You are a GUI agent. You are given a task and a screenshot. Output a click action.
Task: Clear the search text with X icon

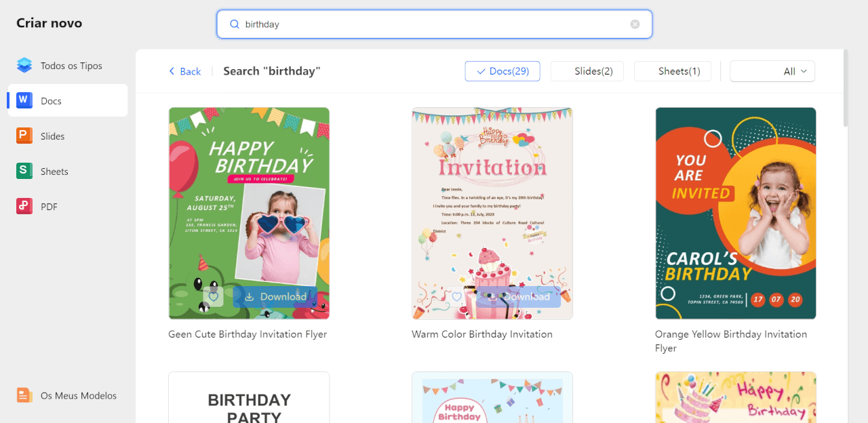pyautogui.click(x=635, y=24)
